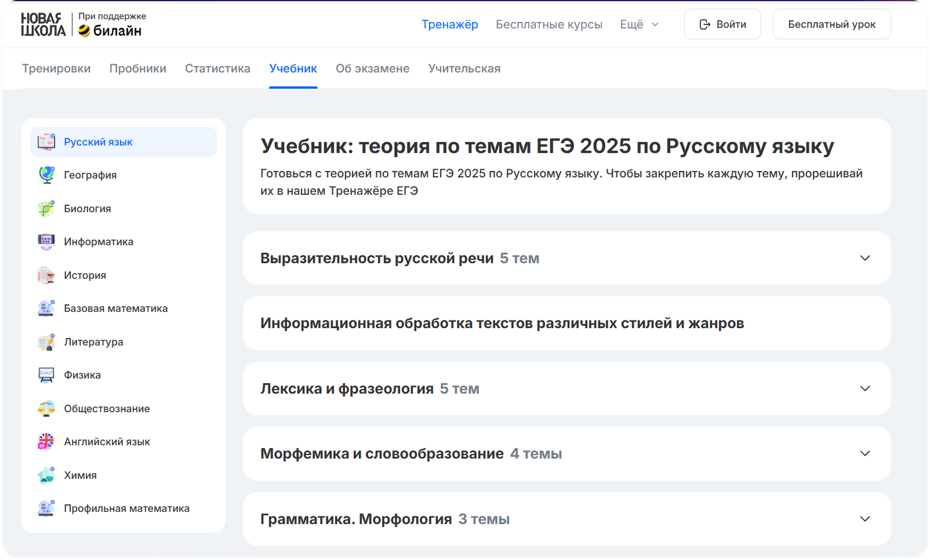
Task: Open Базовая математика subject
Action: [x=123, y=308]
